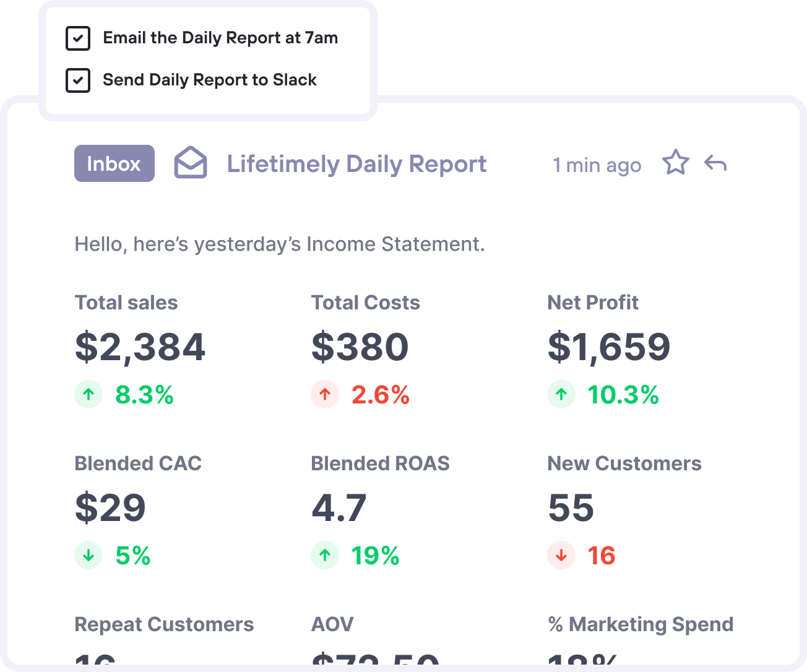Click the open envelope icon

click(x=191, y=163)
